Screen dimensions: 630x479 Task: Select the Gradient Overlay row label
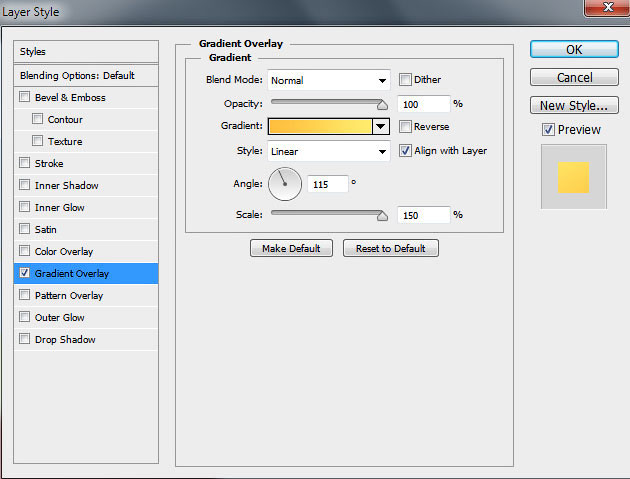72,274
